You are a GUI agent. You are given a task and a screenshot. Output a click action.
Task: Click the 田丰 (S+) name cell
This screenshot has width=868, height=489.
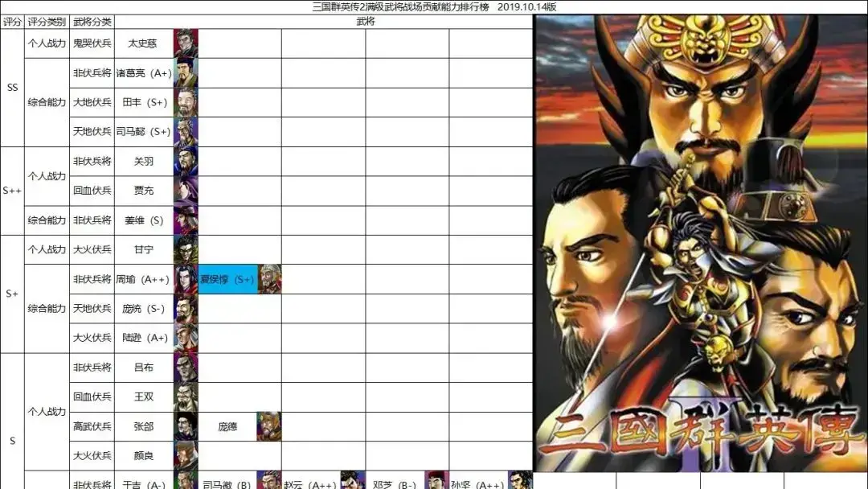(144, 102)
